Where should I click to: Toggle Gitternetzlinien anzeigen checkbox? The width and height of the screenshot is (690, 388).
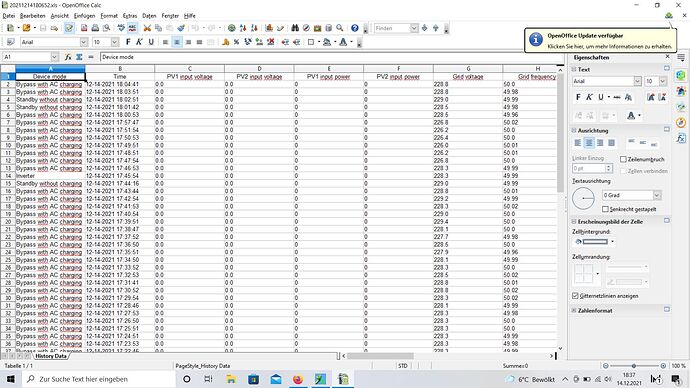(575, 296)
